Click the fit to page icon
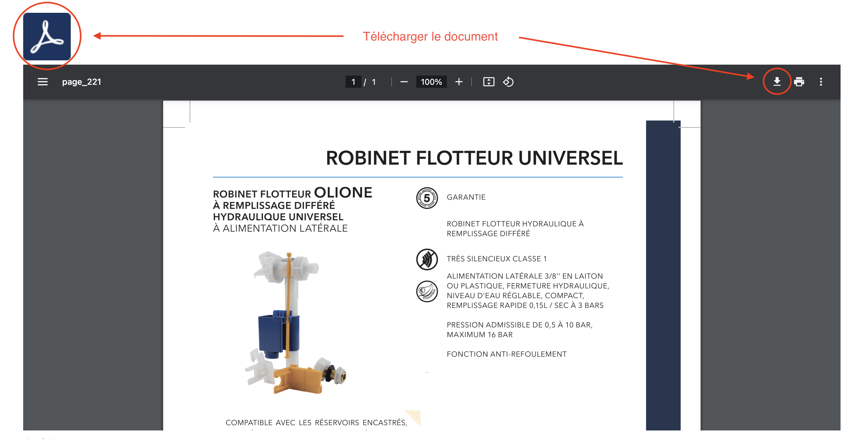The image size is (868, 439). click(x=489, y=82)
